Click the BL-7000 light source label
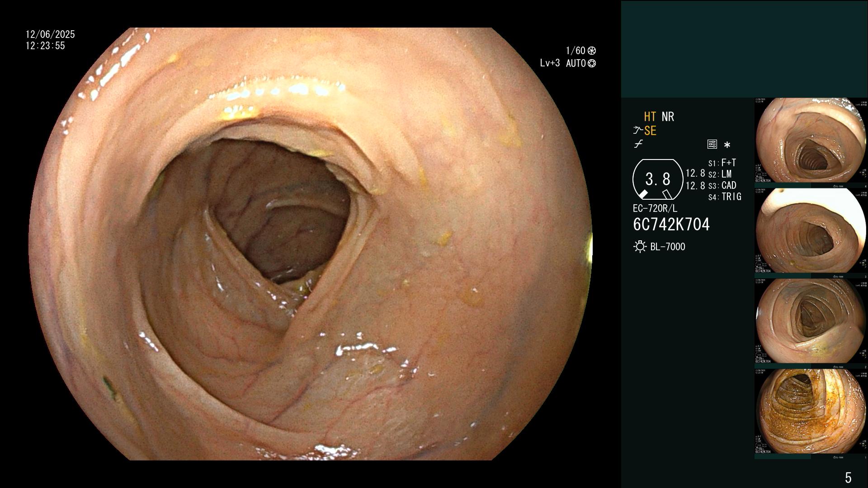 click(x=668, y=247)
